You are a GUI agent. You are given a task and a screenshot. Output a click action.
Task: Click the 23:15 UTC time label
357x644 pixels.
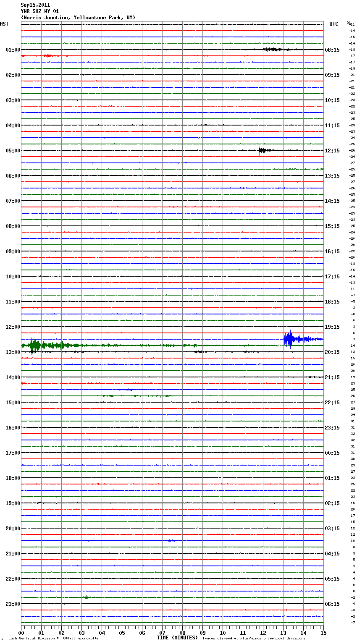coord(332,428)
